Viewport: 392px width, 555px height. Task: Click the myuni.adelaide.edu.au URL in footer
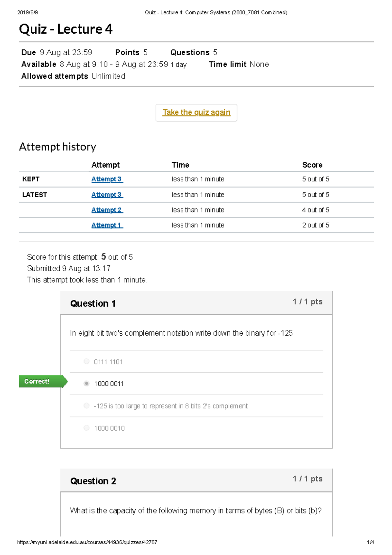tap(87, 542)
